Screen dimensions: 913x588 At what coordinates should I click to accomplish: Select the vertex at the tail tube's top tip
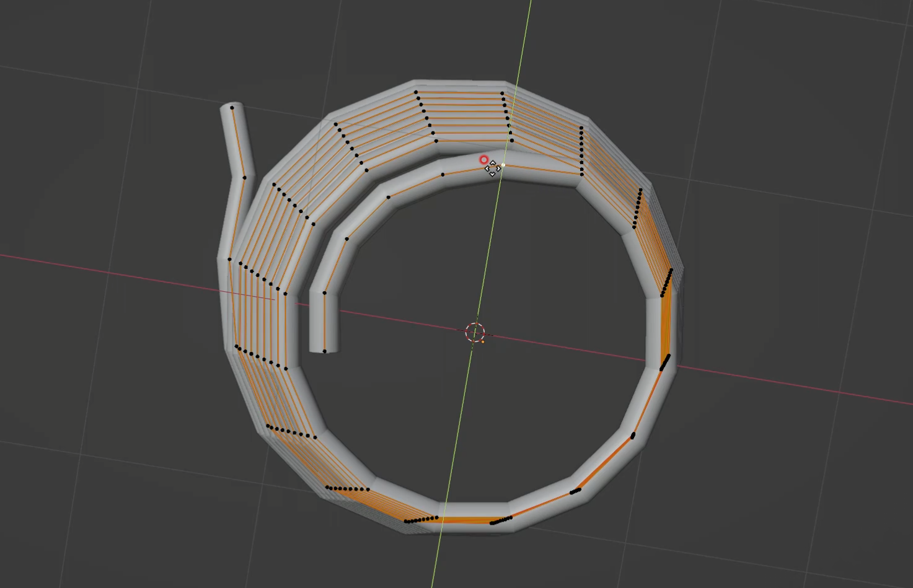[232, 108]
